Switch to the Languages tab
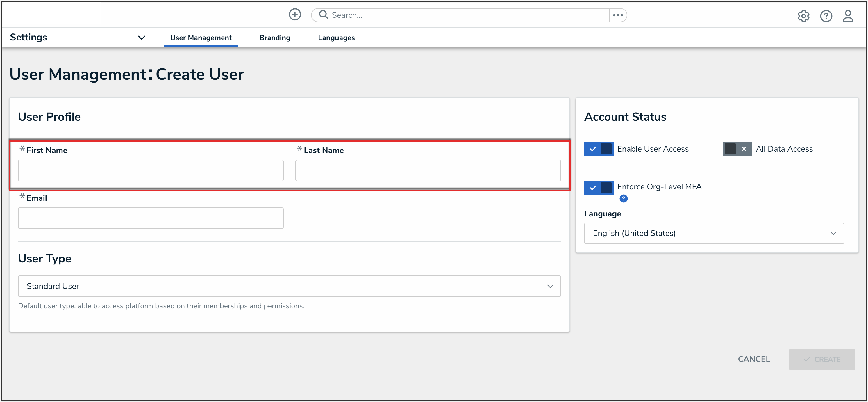The image size is (868, 402). [336, 38]
